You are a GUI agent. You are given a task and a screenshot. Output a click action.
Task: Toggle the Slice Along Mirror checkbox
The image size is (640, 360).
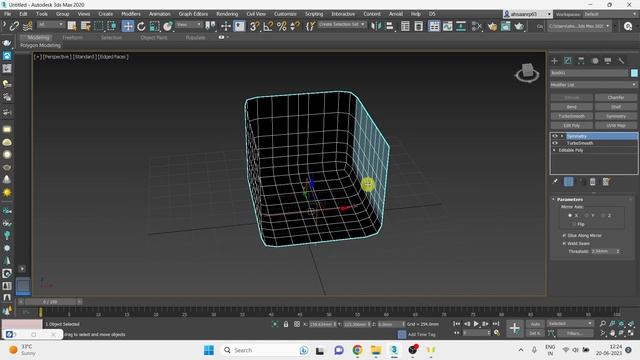pyautogui.click(x=564, y=236)
